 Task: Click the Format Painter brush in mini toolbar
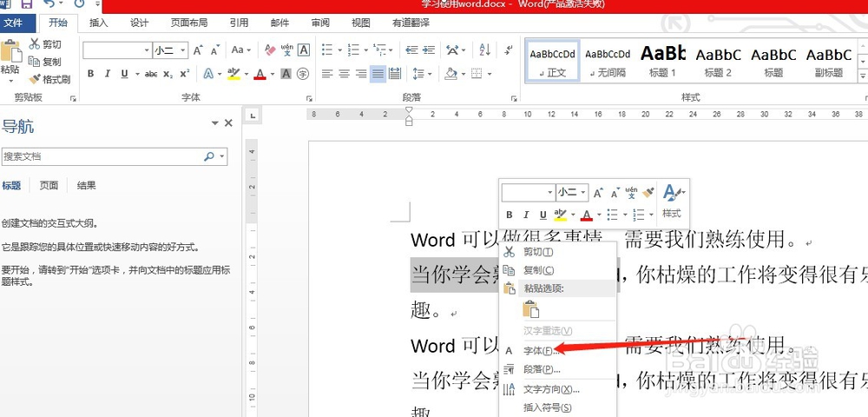pos(648,193)
